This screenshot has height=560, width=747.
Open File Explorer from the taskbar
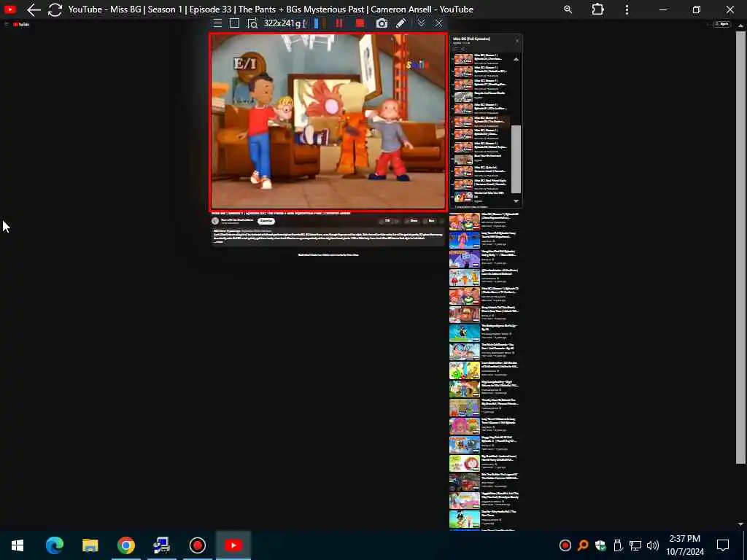click(x=90, y=545)
